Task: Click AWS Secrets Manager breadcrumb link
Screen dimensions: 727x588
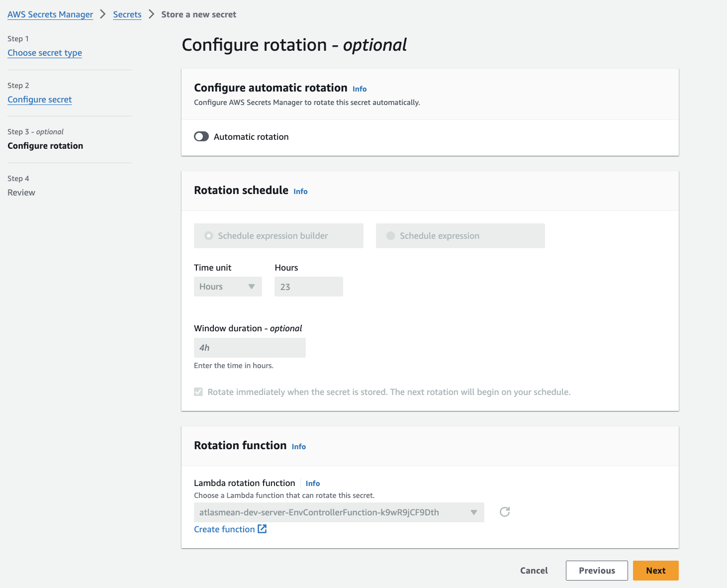Action: [50, 14]
